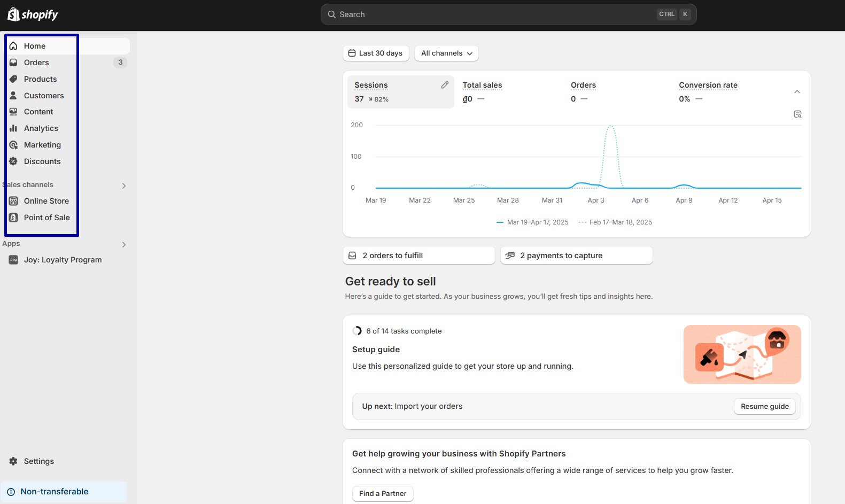The width and height of the screenshot is (845, 504).
Task: Click the Customers person icon
Action: [13, 96]
